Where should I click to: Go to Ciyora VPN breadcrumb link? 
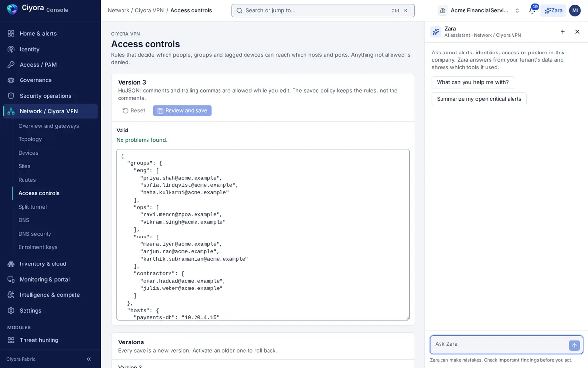[149, 10]
